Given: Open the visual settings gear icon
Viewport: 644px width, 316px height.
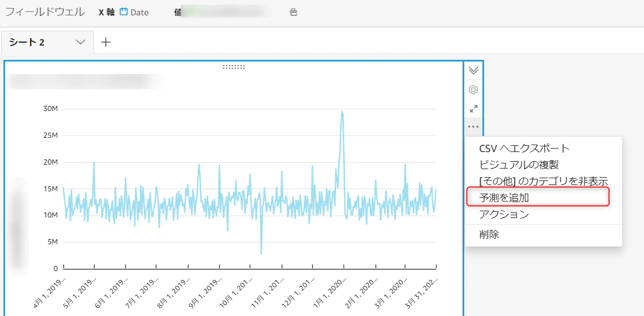Looking at the screenshot, I should click(473, 89).
